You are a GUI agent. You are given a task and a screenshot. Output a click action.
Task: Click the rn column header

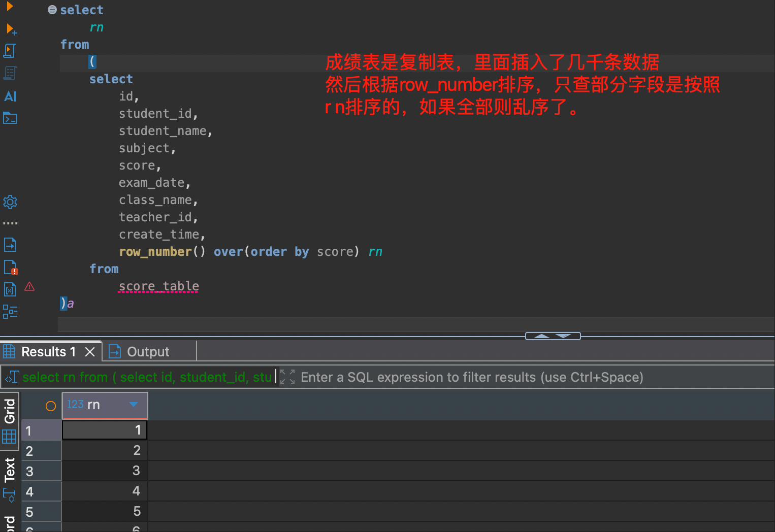105,405
